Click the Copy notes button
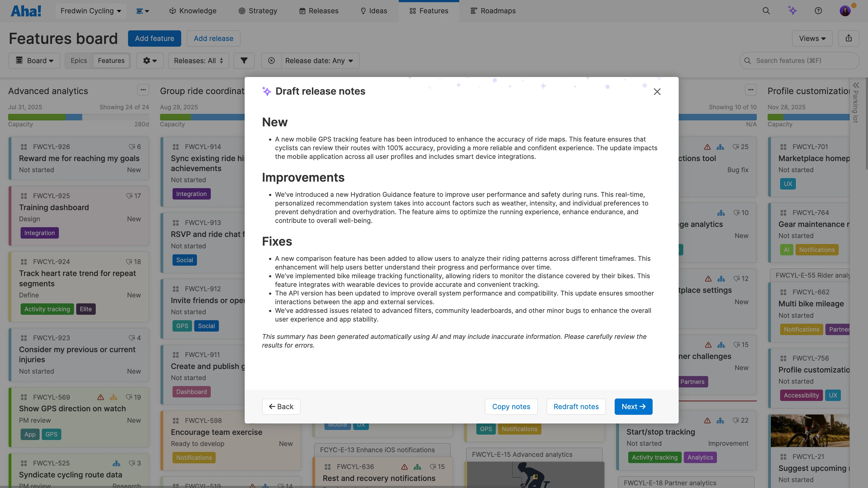Screen dimensions: 868x488 click(511, 406)
